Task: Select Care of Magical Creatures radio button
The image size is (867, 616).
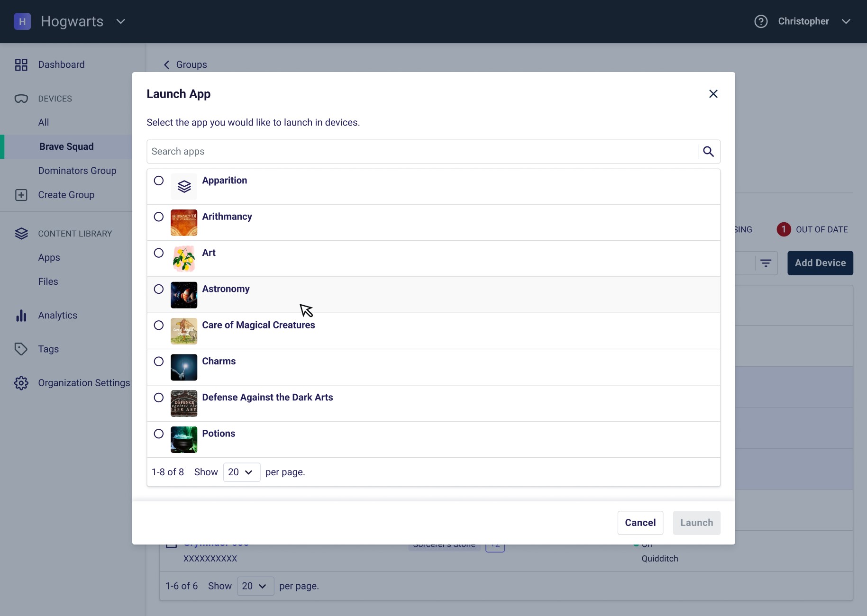Action: pyautogui.click(x=159, y=325)
